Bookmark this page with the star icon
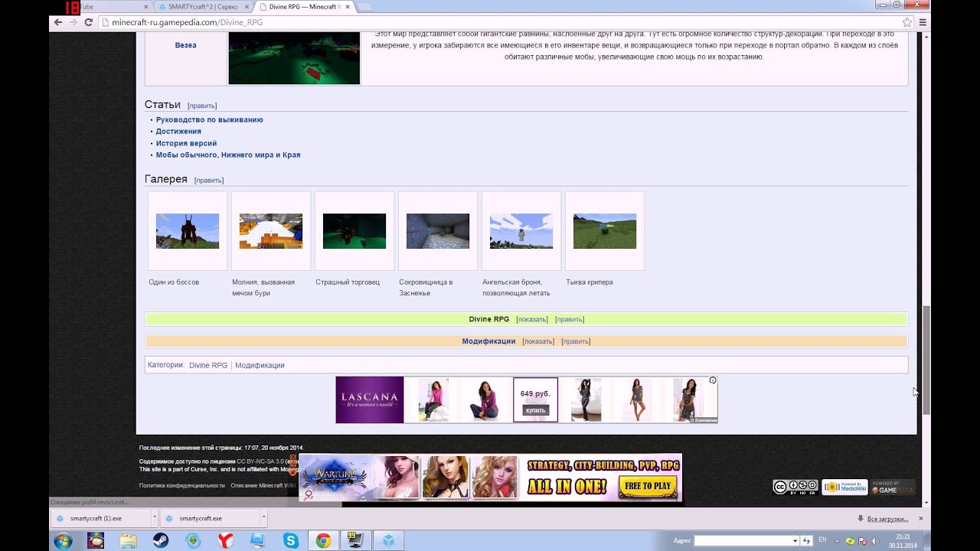 coord(907,22)
